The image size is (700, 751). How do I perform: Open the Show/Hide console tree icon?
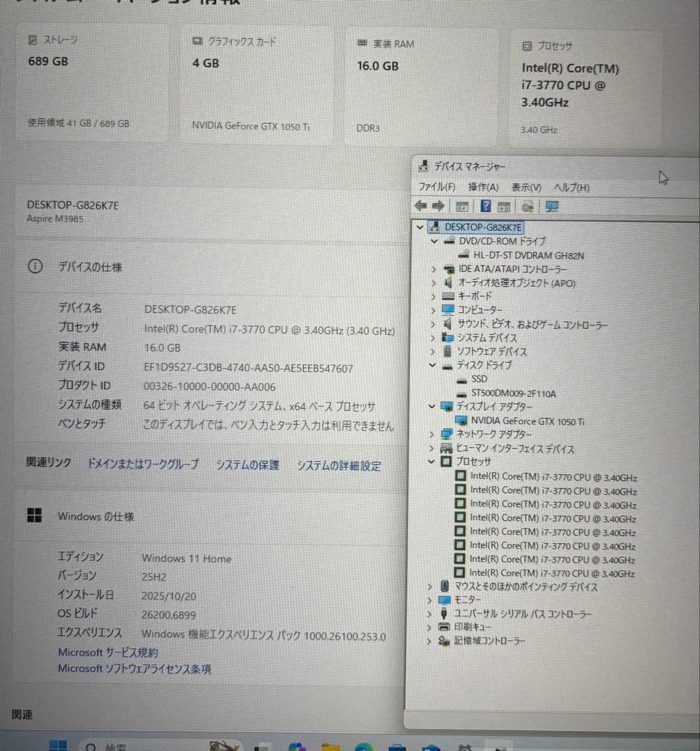pos(462,206)
